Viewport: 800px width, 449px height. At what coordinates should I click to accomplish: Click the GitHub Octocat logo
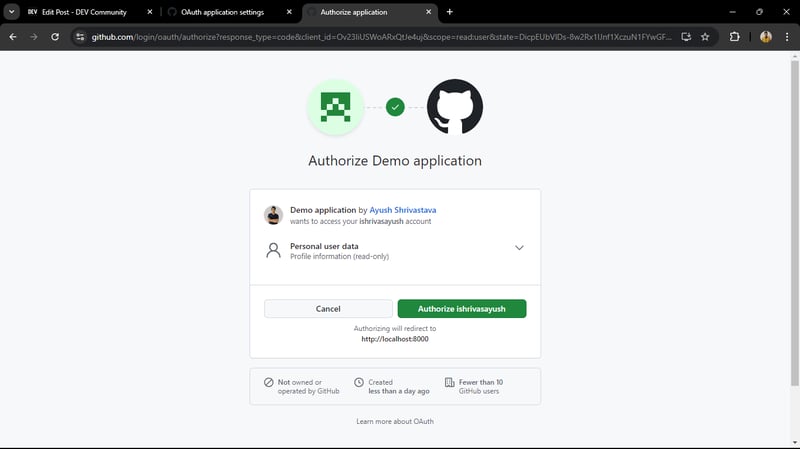click(455, 107)
